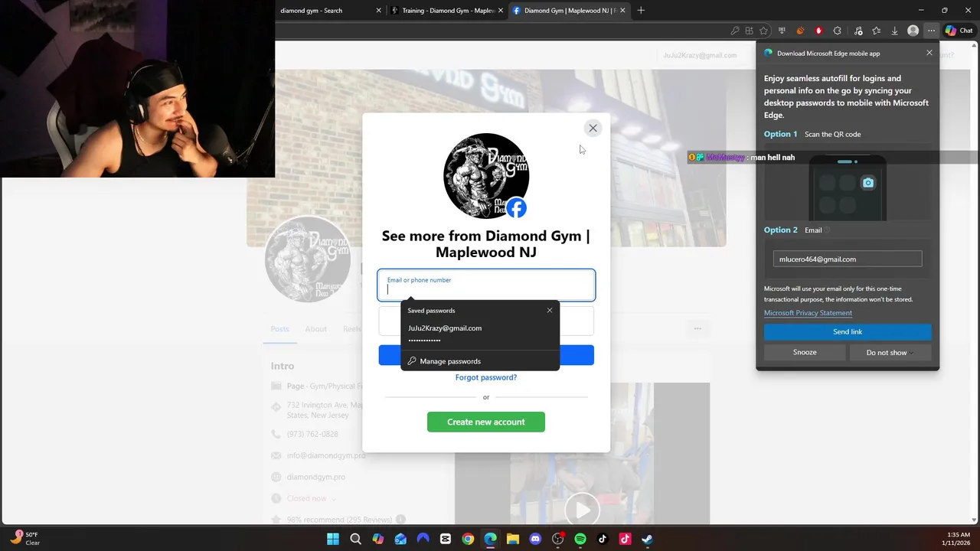
Task: Open Spotify from the taskbar
Action: pos(580,539)
